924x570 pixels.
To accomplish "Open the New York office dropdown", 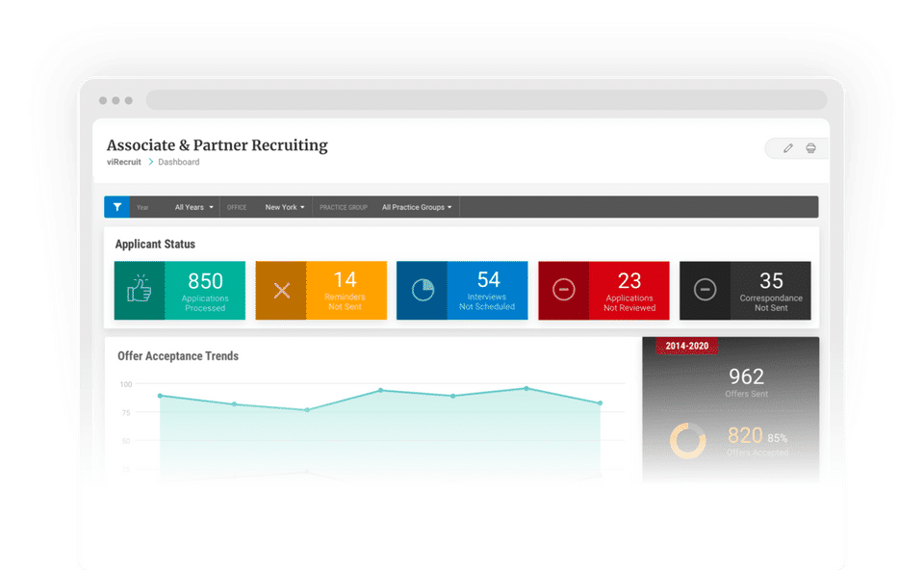I will point(285,207).
